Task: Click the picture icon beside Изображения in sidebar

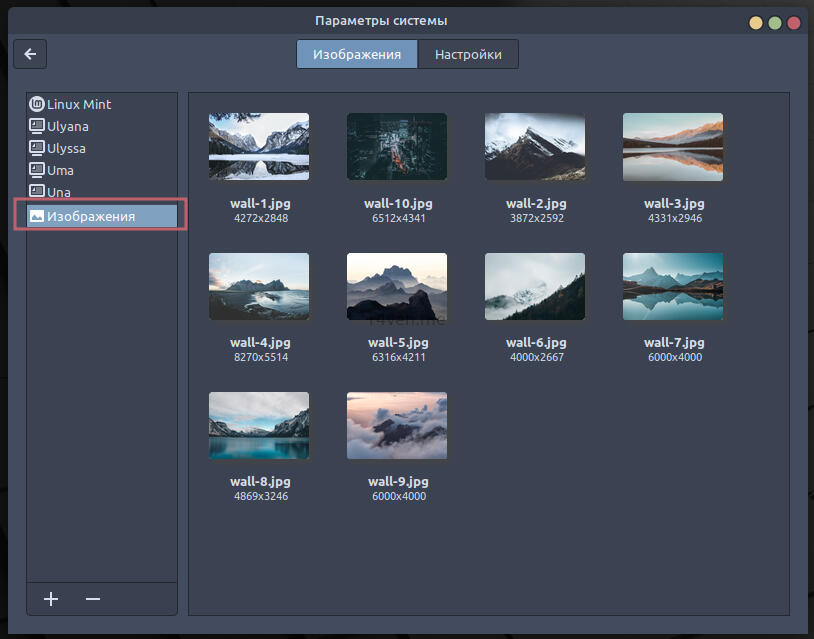Action: (37, 215)
